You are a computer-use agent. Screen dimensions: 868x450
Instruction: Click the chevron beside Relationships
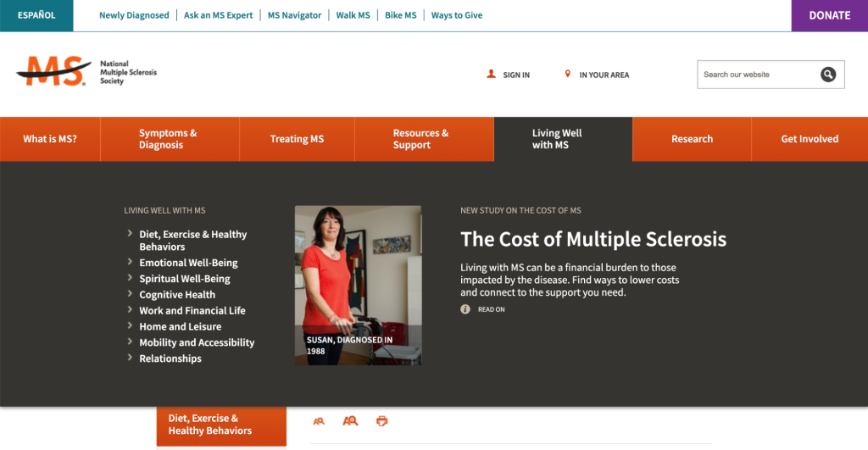tap(130, 358)
